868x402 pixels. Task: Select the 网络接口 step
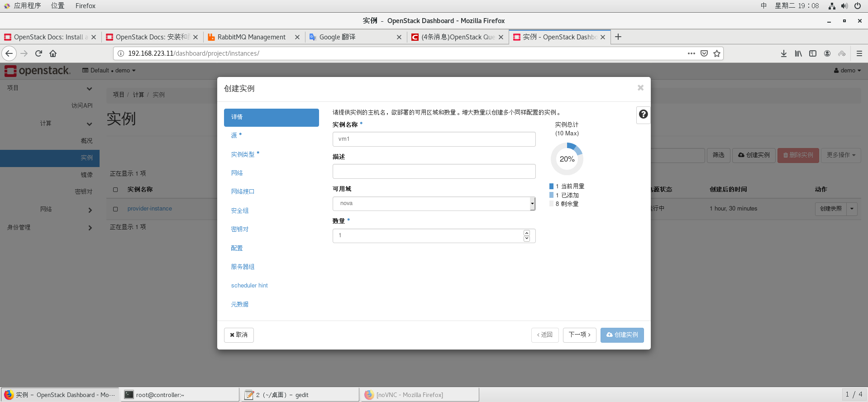243,191
